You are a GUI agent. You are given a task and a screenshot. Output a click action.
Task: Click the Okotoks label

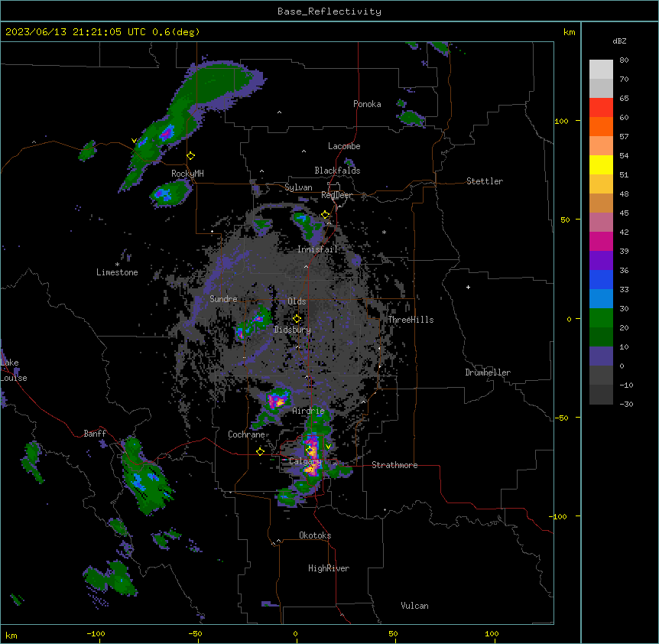(315, 535)
